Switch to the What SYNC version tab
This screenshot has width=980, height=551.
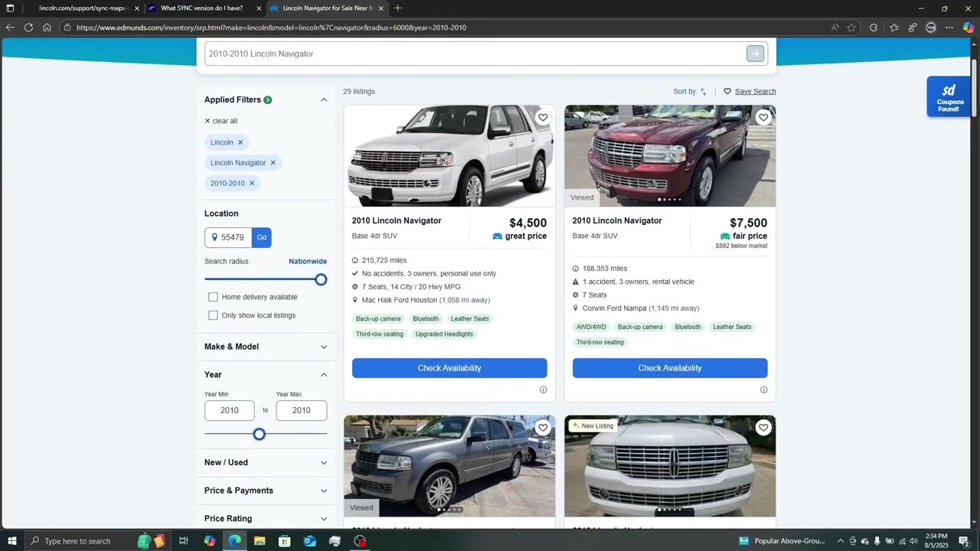point(203,8)
